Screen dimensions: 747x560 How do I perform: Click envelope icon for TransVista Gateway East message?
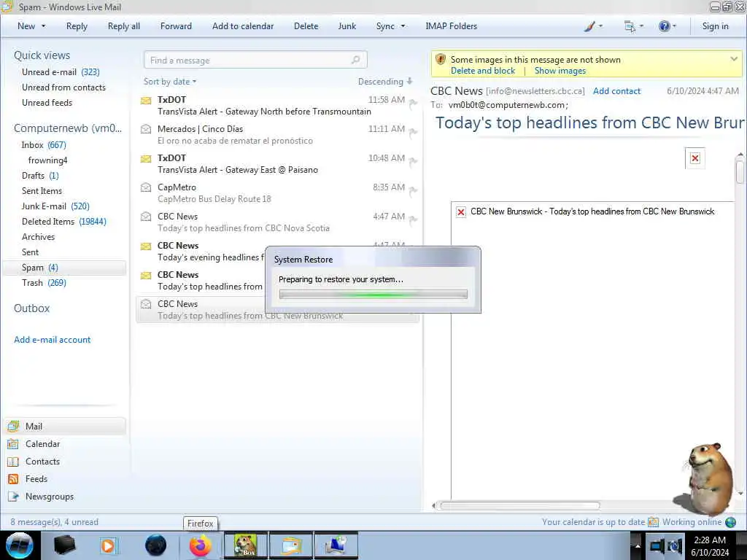click(146, 158)
